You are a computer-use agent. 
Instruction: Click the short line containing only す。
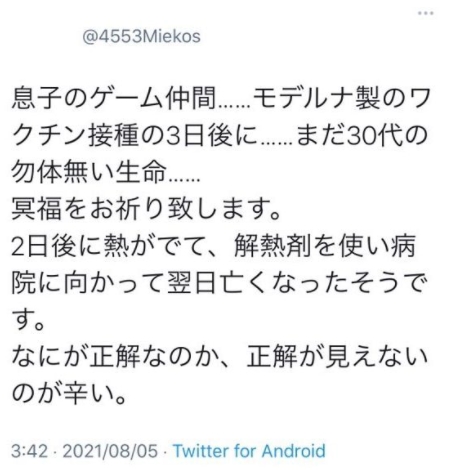tap(29, 319)
